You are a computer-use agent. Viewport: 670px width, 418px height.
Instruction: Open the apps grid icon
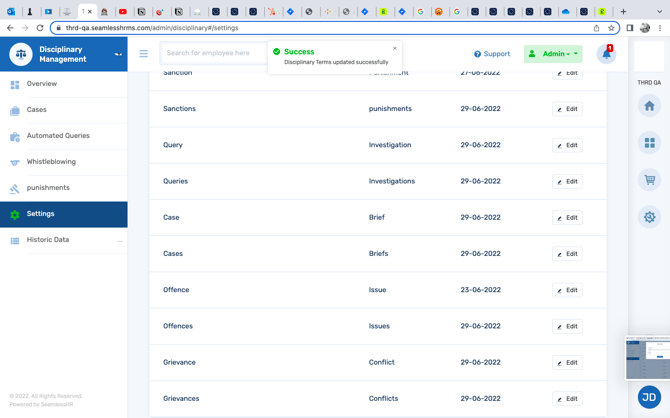pyautogui.click(x=649, y=143)
